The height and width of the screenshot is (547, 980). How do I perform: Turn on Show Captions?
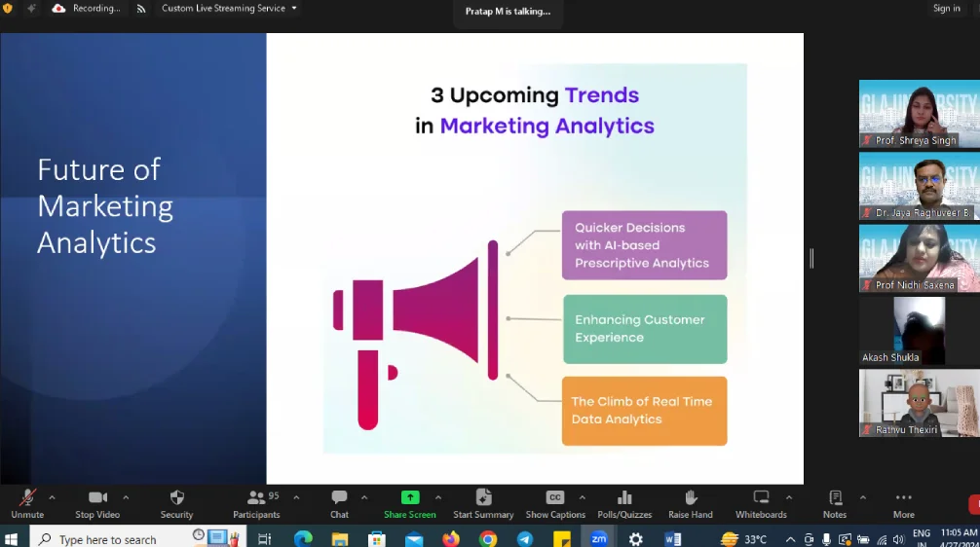click(x=555, y=502)
